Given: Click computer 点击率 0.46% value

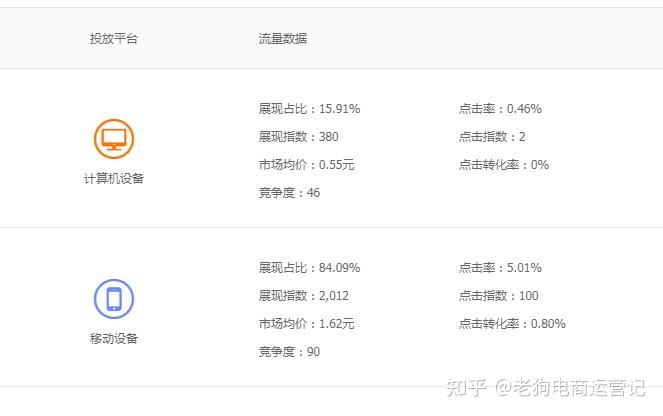Looking at the screenshot, I should pyautogui.click(x=524, y=109).
